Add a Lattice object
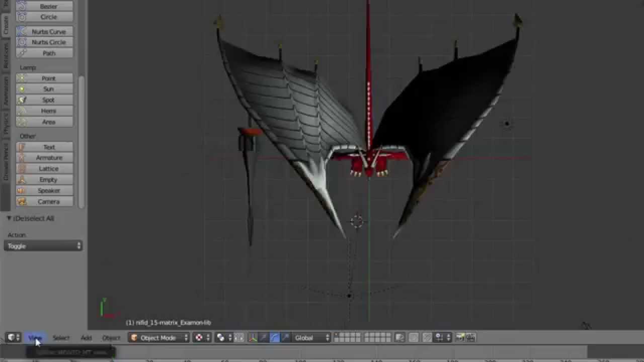Viewport: 644px width, 362px height. click(45, 169)
